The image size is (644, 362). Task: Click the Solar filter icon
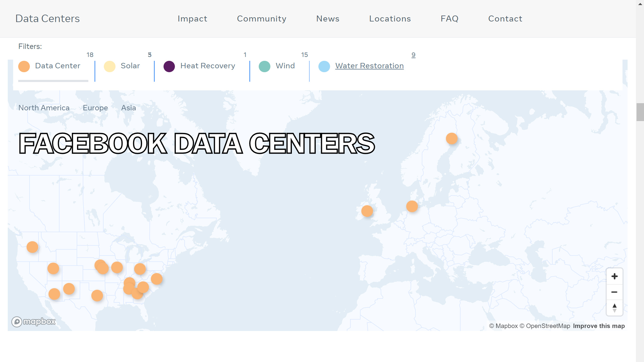coord(109,65)
